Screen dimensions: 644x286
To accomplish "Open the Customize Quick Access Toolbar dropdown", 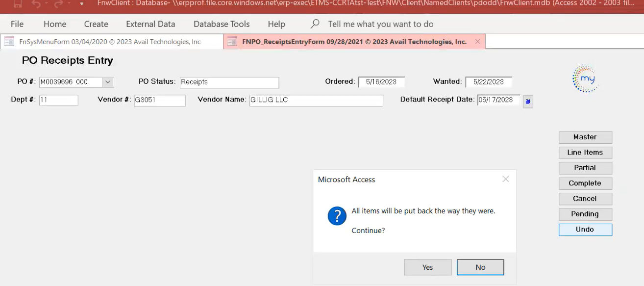I will click(x=81, y=3).
